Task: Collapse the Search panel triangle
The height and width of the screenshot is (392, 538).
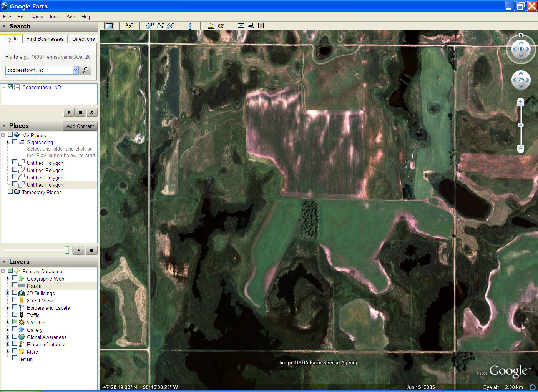Action: tap(4, 26)
